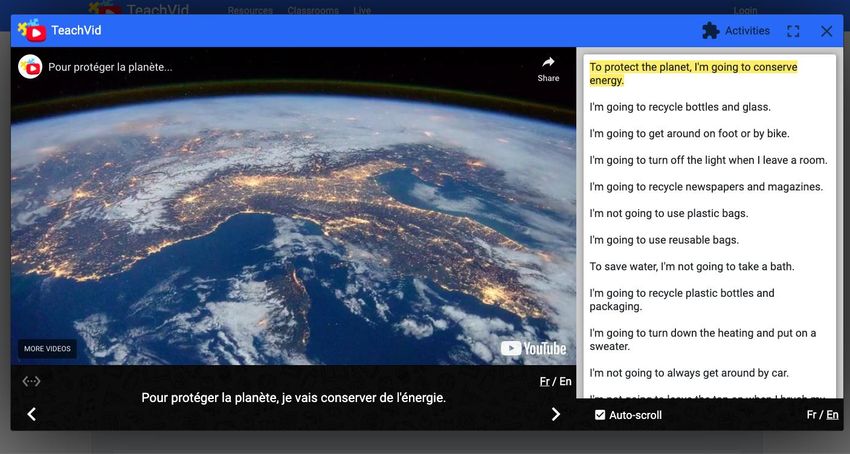Go to the previous caption with the left arrow
This screenshot has height=454, width=850.
coord(31,414)
